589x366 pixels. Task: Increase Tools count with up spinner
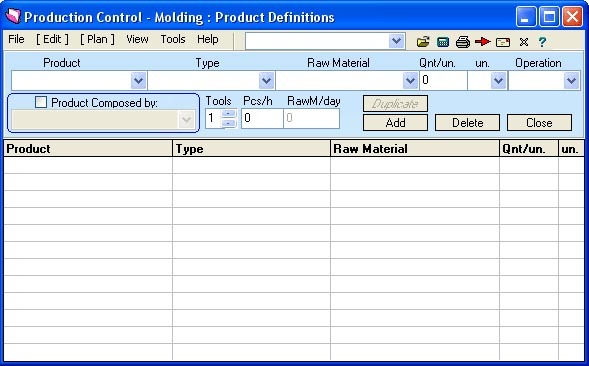click(228, 113)
